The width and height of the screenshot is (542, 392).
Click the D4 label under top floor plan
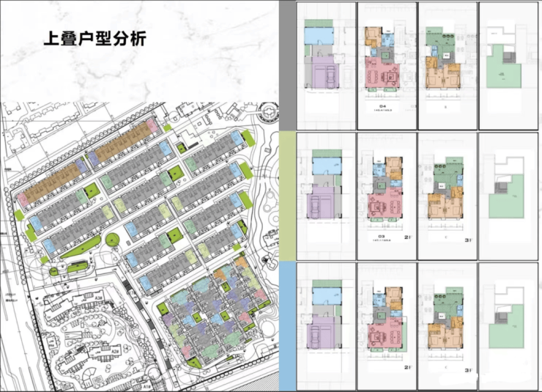(x=382, y=106)
